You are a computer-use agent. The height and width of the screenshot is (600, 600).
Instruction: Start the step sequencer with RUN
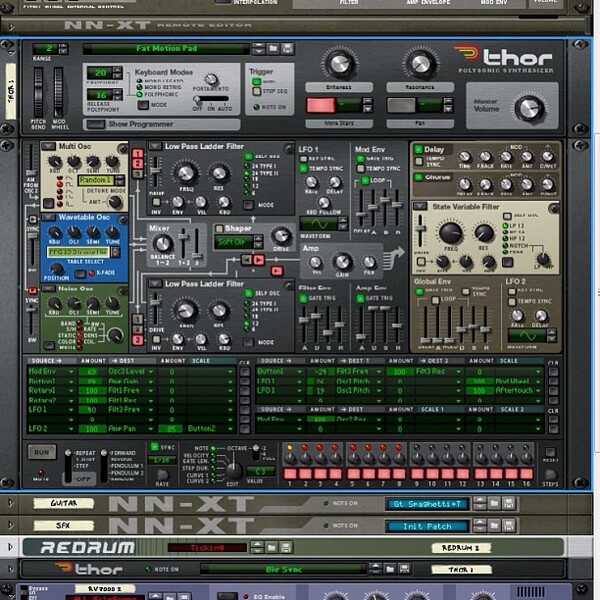42,452
